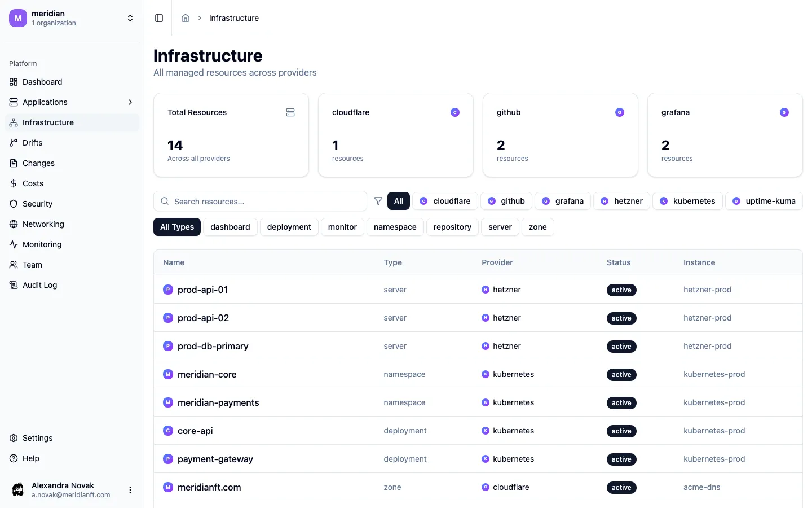Open Monitoring via the activity pulse icon

[12, 244]
